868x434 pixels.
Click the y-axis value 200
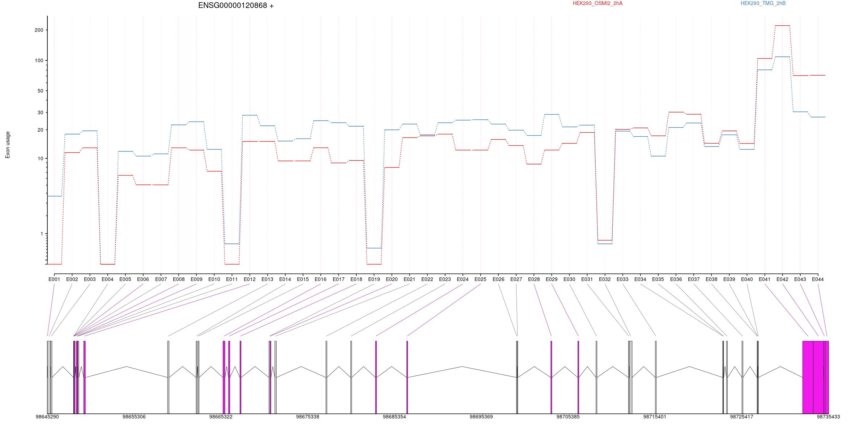(39, 30)
